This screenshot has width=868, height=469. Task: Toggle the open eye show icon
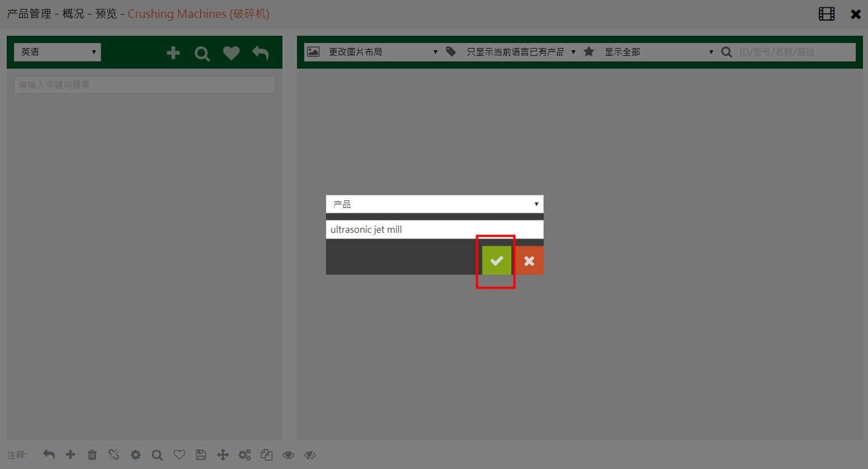click(288, 455)
